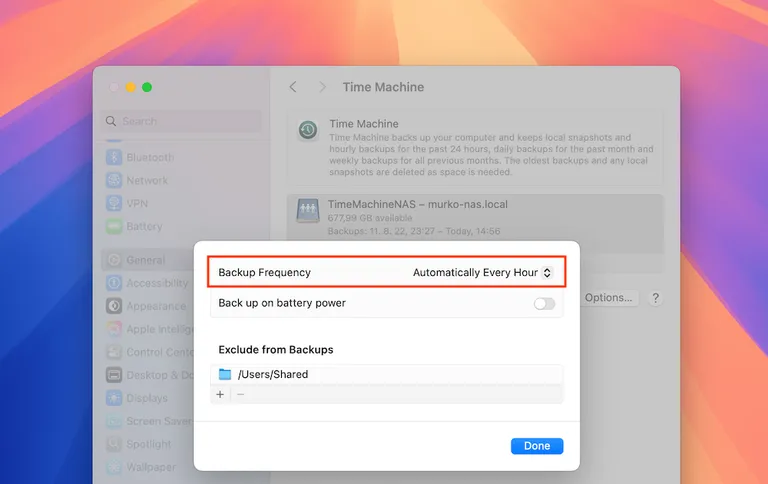Open Spotlight in the sidebar
This screenshot has width=768, height=484.
tap(148, 444)
